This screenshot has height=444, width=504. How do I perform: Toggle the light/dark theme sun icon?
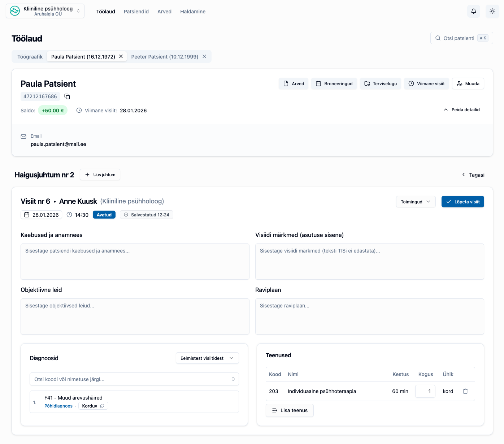point(492,11)
